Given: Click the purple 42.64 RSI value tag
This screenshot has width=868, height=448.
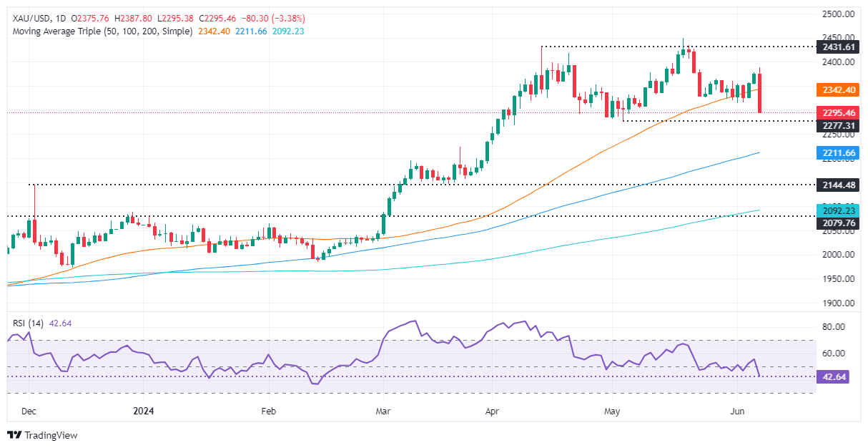Looking at the screenshot, I should pos(833,376).
